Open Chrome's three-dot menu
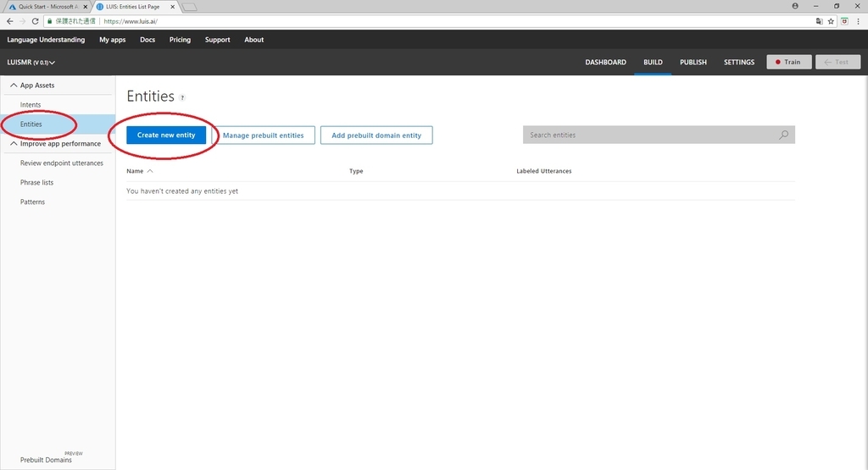The height and width of the screenshot is (470, 868). point(858,21)
